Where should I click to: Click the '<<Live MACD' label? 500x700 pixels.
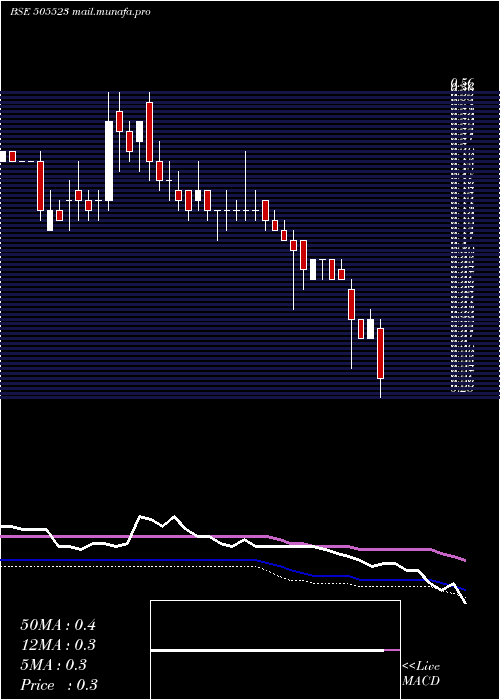click(421, 673)
